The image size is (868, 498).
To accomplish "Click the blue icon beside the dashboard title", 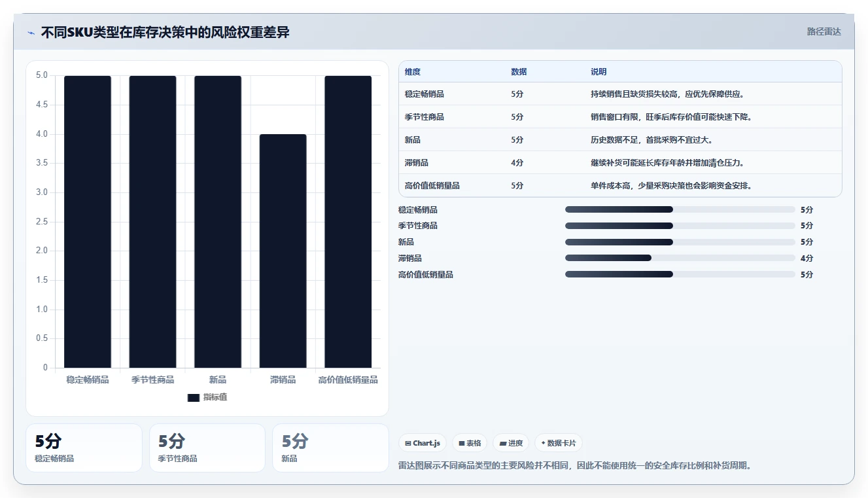I will click(x=31, y=33).
